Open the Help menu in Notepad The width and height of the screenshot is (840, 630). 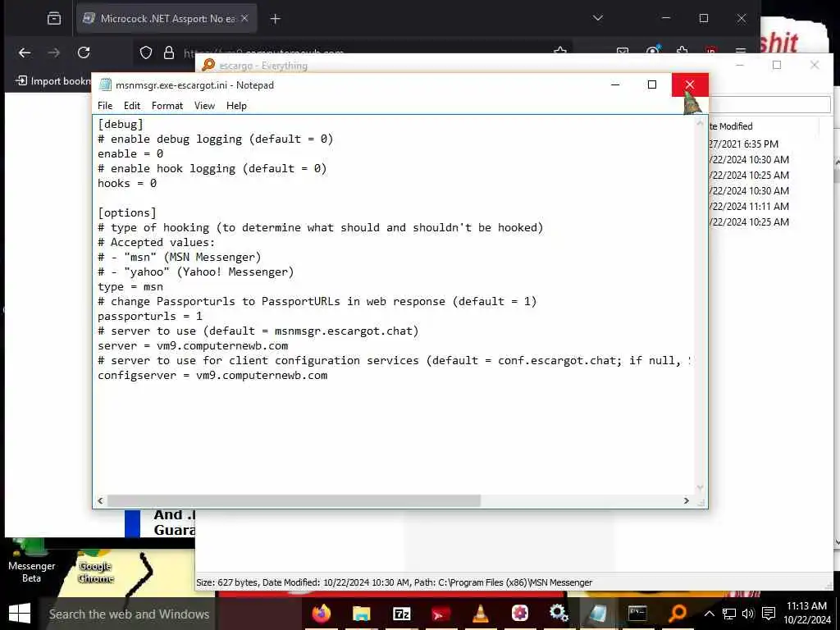coord(236,106)
